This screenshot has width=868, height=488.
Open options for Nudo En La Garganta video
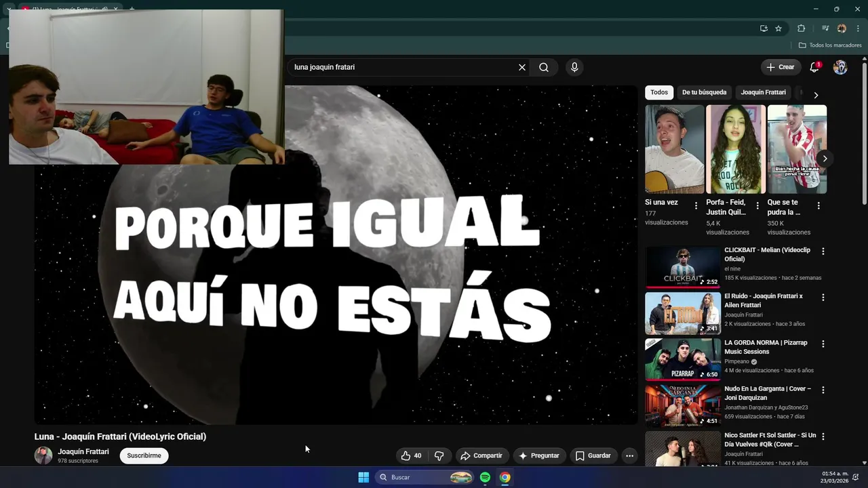tap(823, 390)
